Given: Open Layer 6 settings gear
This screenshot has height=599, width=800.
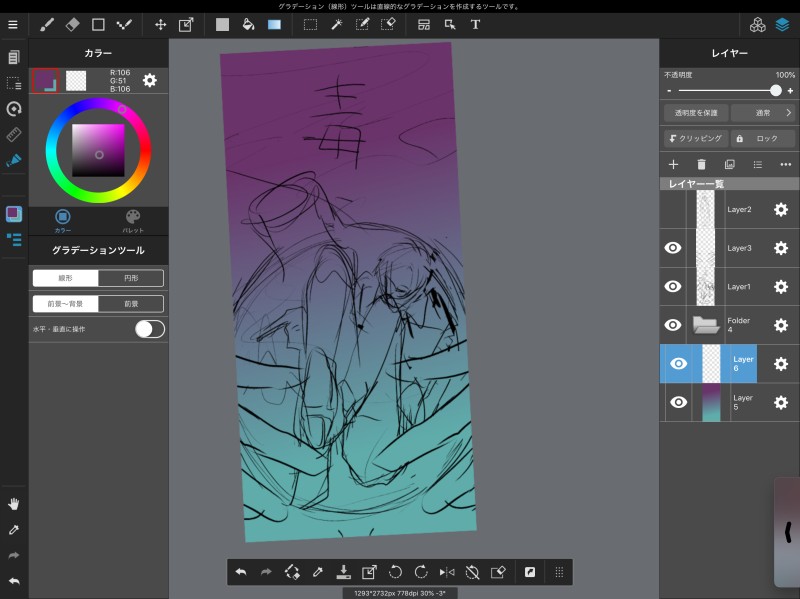Looking at the screenshot, I should (x=781, y=364).
